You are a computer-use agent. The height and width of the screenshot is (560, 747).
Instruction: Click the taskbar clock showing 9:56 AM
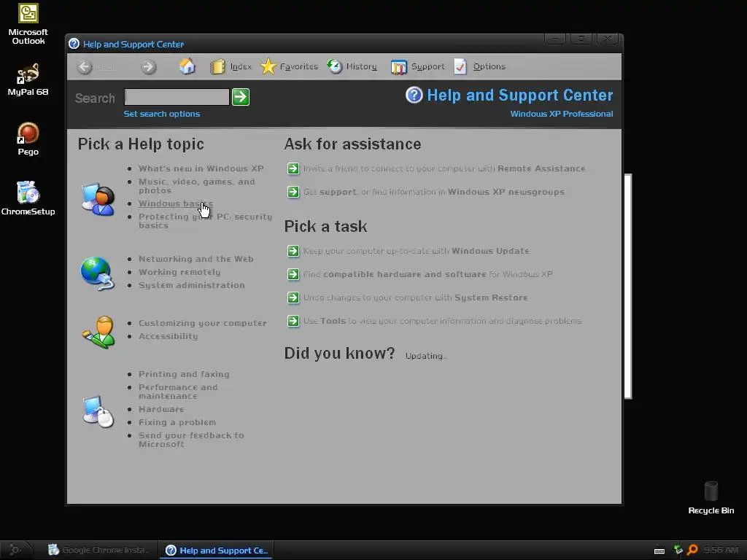pos(721,550)
